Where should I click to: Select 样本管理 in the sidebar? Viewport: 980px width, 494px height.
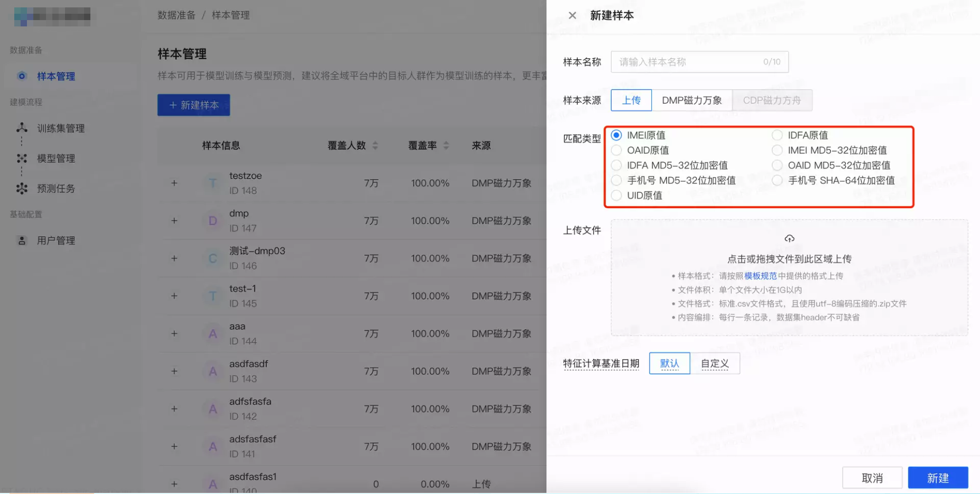click(x=56, y=76)
